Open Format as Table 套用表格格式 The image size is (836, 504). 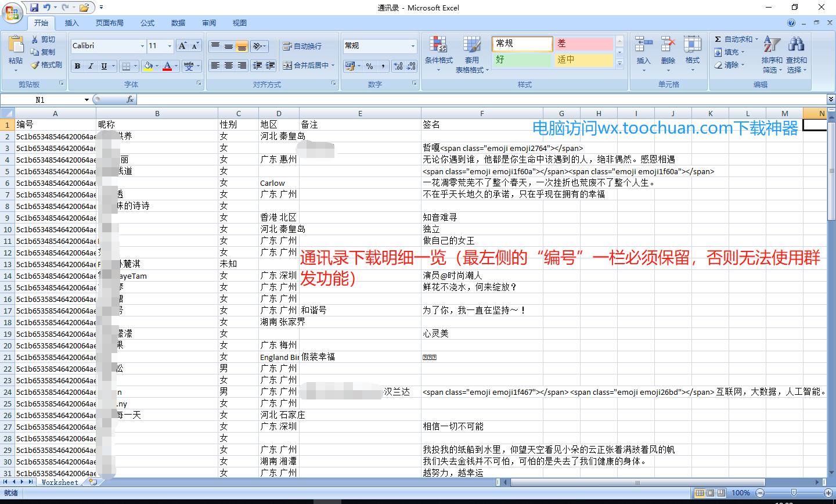pyautogui.click(x=472, y=53)
